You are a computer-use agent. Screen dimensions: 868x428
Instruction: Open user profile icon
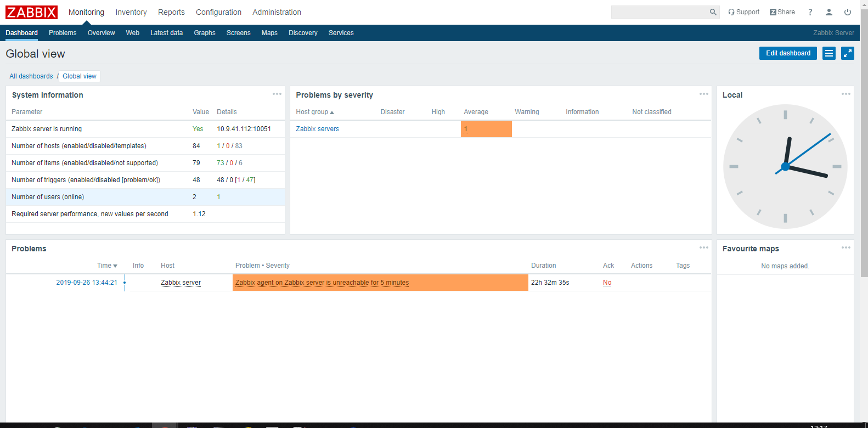(x=829, y=12)
